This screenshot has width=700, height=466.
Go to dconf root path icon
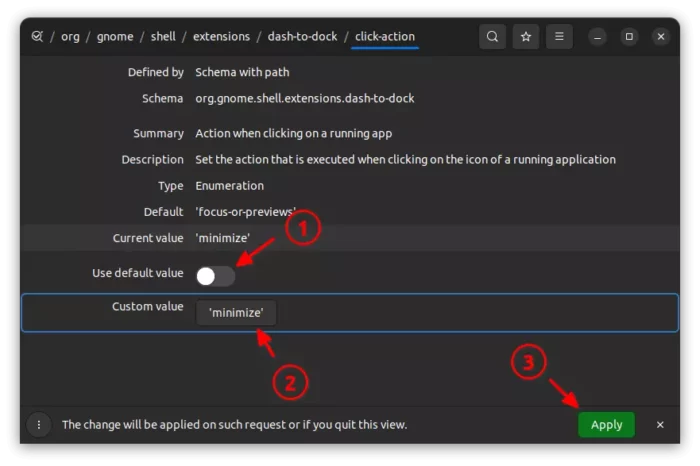pos(38,37)
